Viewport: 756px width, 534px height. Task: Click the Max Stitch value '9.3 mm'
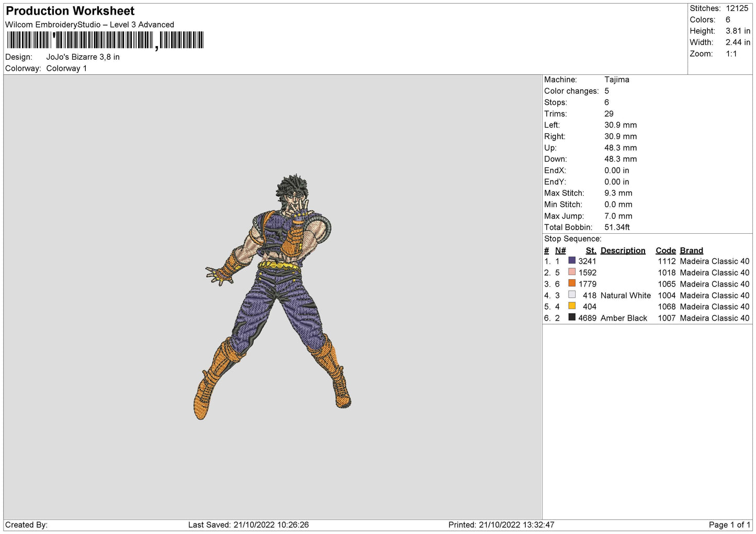pyautogui.click(x=618, y=193)
